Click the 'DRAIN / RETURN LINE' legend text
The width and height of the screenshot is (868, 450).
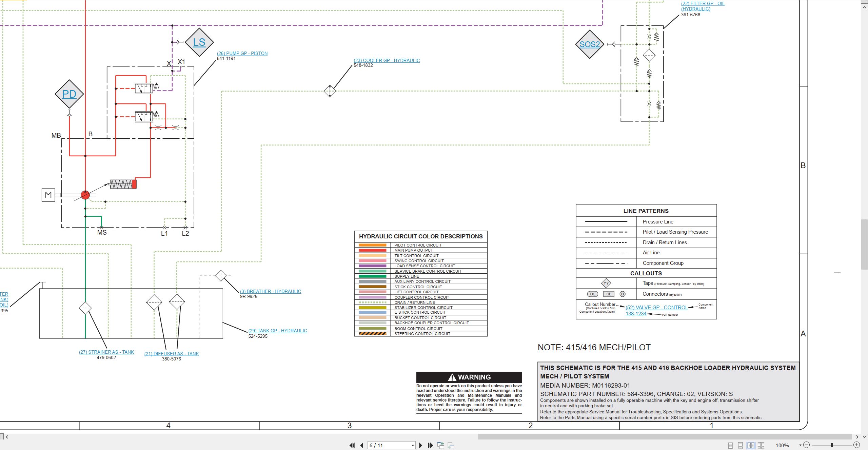click(x=414, y=302)
